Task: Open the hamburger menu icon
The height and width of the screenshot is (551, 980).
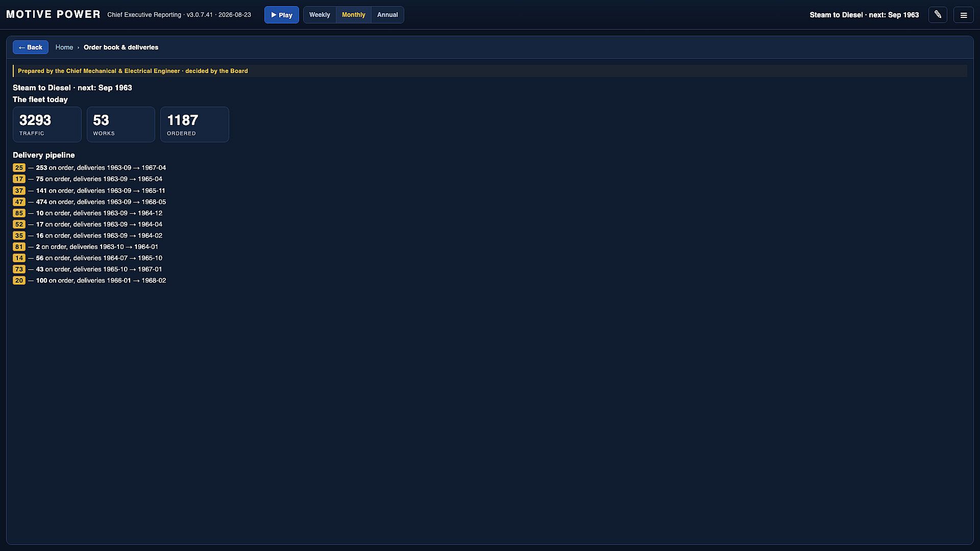Action: [x=964, y=15]
